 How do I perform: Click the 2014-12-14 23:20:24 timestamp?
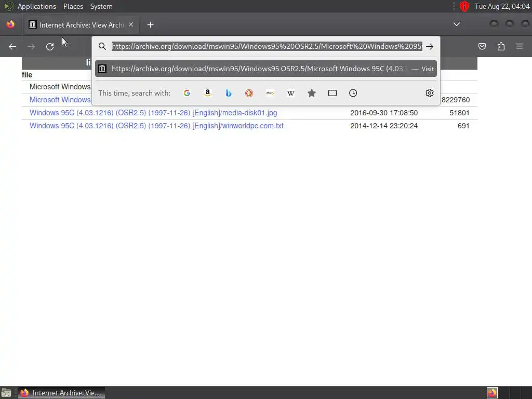tap(384, 126)
